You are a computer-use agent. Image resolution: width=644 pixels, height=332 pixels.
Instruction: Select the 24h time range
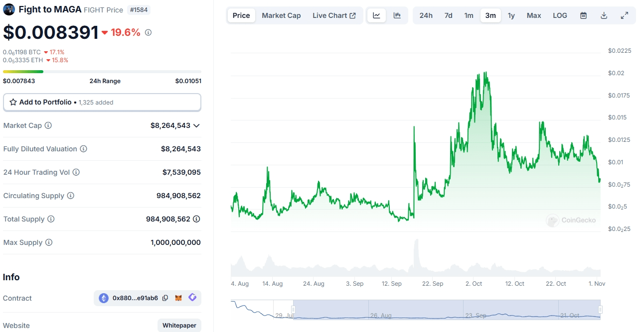(426, 15)
